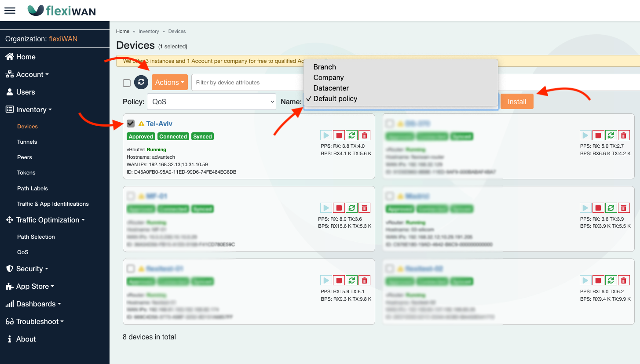Click the hamburger menu icon
This screenshot has width=640, height=364.
click(10, 11)
